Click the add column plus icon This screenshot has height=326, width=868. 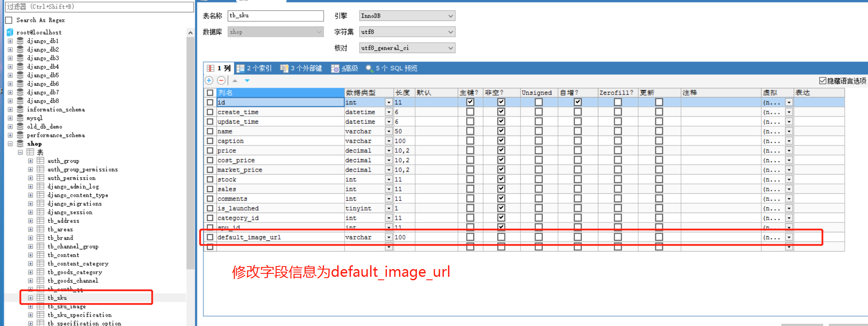(x=209, y=80)
